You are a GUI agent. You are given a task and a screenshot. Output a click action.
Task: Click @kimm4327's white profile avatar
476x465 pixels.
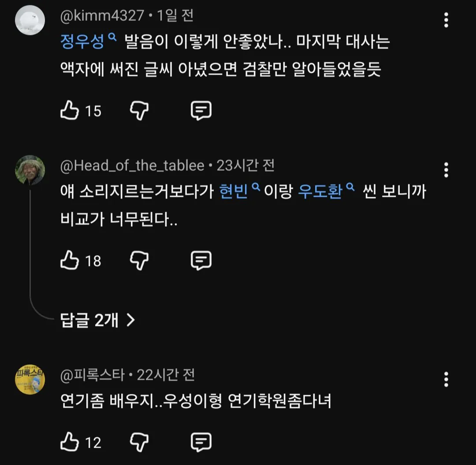pos(30,20)
